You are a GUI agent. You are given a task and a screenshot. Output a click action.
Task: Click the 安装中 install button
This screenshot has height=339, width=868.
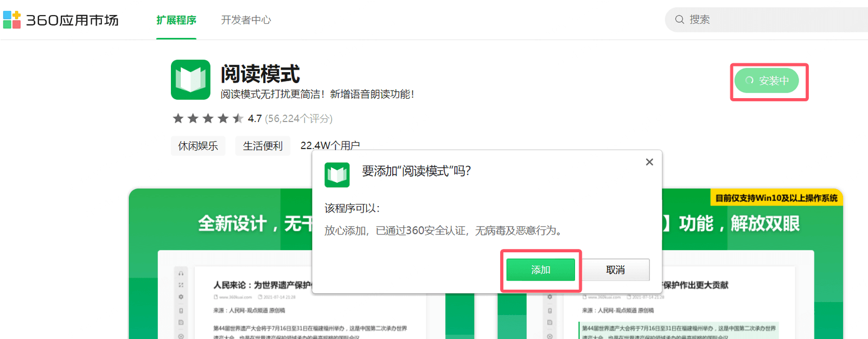[x=767, y=80]
